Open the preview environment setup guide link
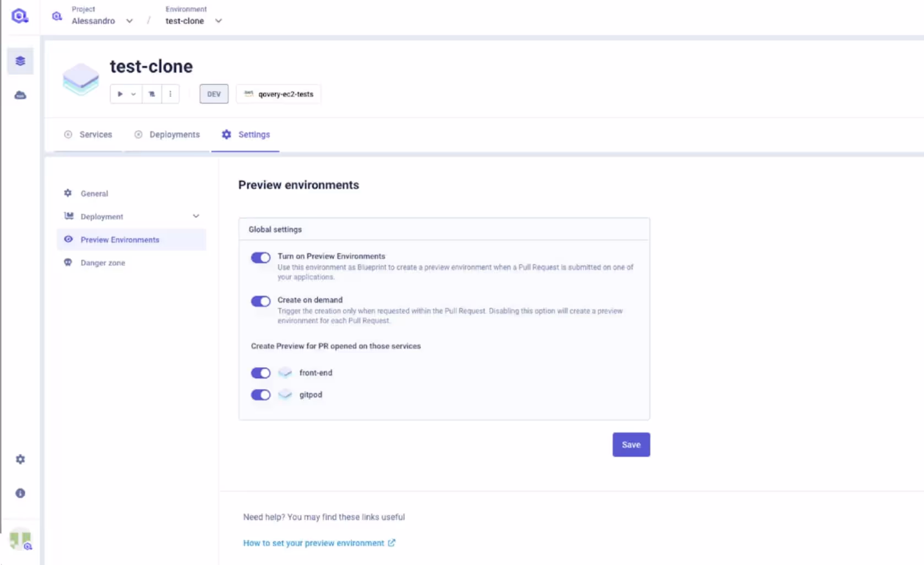The width and height of the screenshot is (924, 565). pyautogui.click(x=314, y=542)
